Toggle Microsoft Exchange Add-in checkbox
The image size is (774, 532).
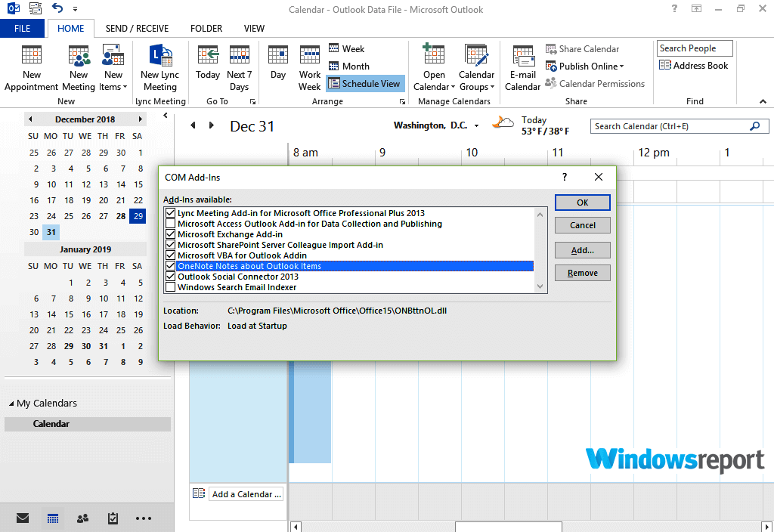click(170, 234)
